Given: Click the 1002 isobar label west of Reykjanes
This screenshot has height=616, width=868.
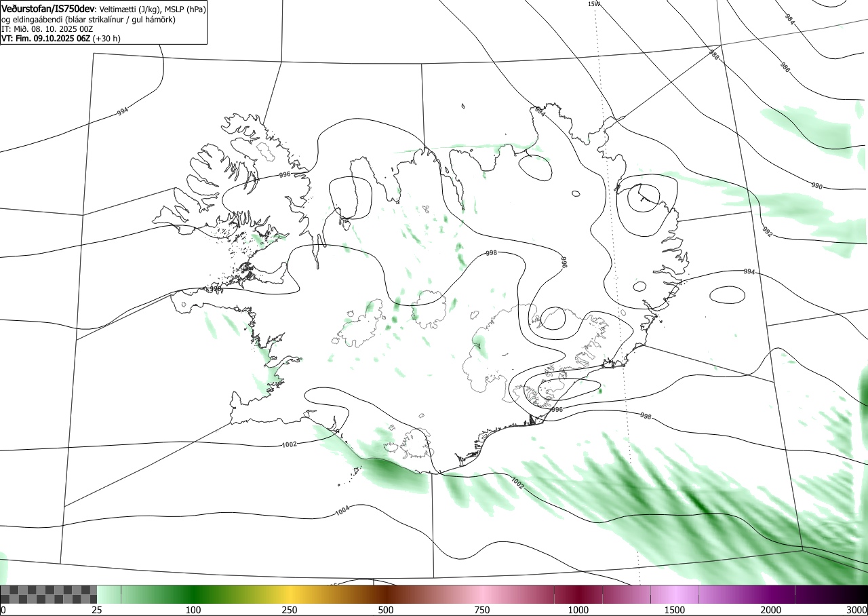Looking at the screenshot, I should 289,445.
